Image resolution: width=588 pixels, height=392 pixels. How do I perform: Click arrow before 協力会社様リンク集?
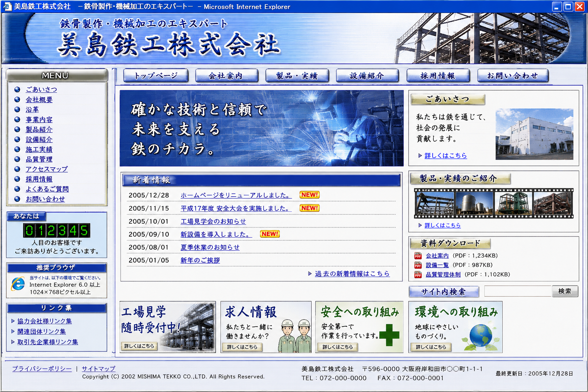point(13,321)
